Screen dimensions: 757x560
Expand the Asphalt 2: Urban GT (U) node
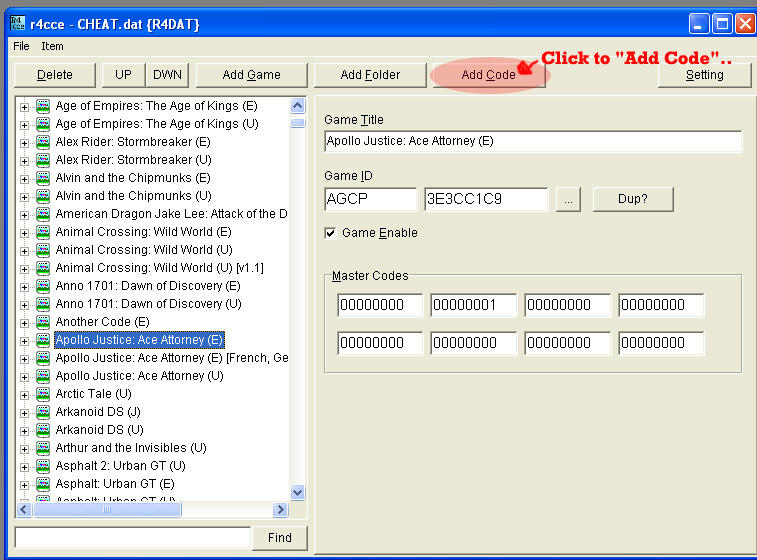(24, 467)
